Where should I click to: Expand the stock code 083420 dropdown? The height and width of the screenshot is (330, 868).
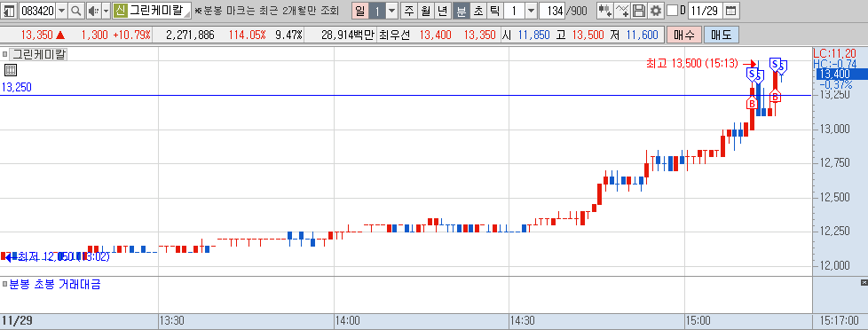coord(61,11)
